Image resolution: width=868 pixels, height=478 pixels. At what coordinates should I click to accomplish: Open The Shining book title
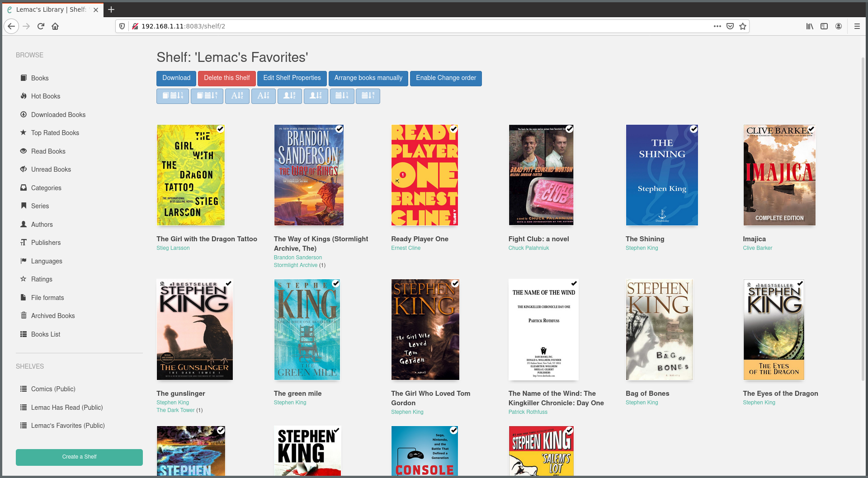pos(645,239)
